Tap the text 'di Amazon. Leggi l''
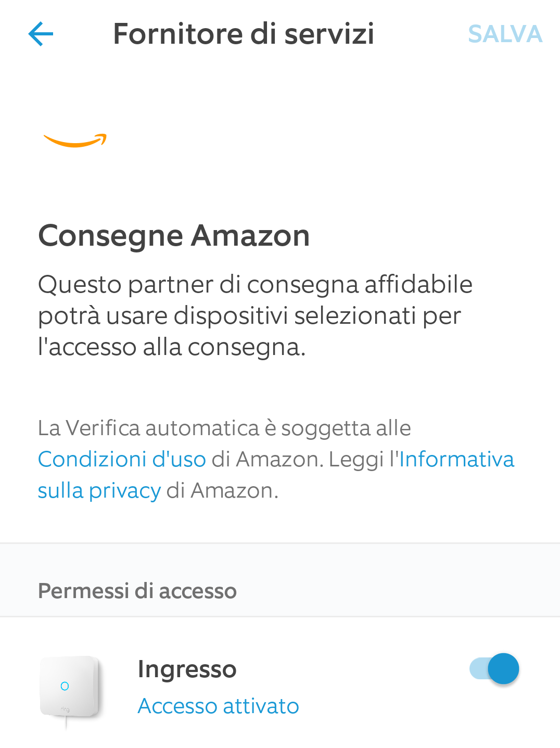The image size is (560, 748). 303,459
